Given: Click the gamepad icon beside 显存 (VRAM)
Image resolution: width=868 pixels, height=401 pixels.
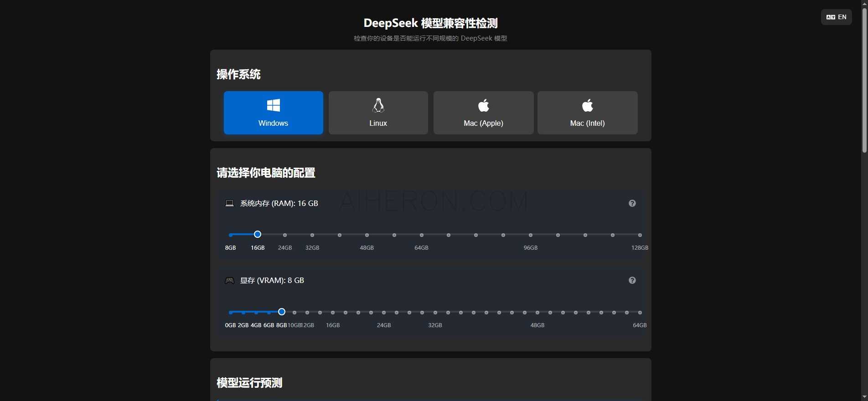Looking at the screenshot, I should click(x=230, y=281).
